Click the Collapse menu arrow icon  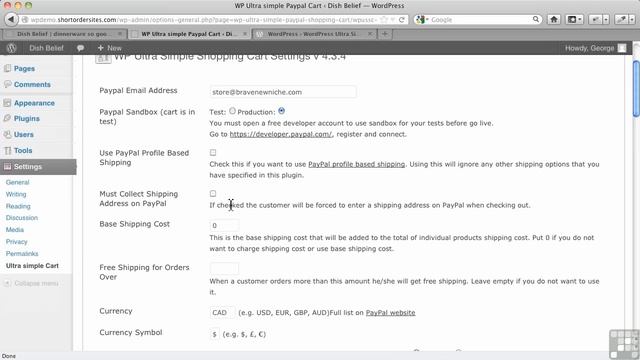pos(7,283)
